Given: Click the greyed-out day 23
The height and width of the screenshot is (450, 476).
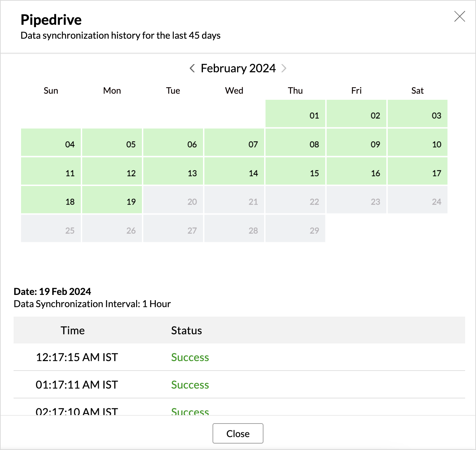Looking at the screenshot, I should (356, 200).
